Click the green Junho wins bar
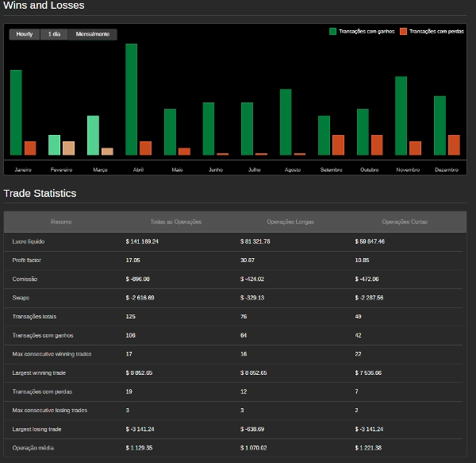This screenshot has width=476, height=463. (x=208, y=129)
